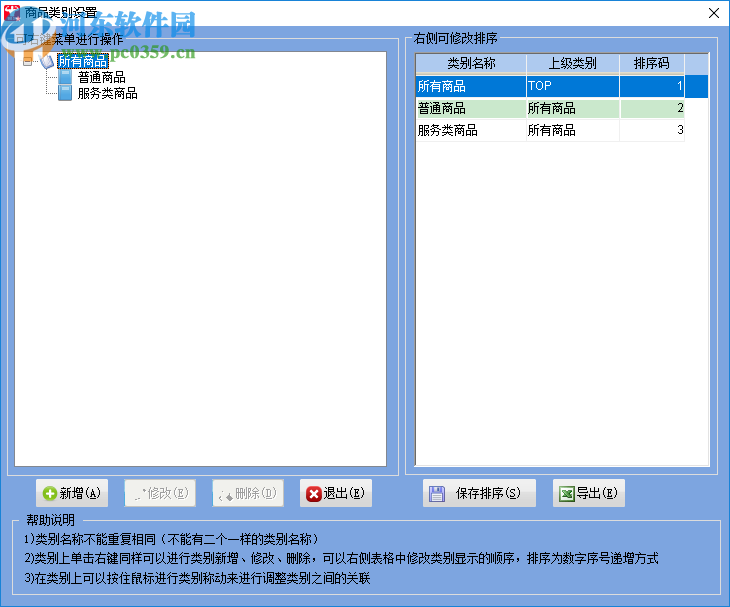Click the red X icon on 退出
Screen dimensions: 730x607
point(314,494)
